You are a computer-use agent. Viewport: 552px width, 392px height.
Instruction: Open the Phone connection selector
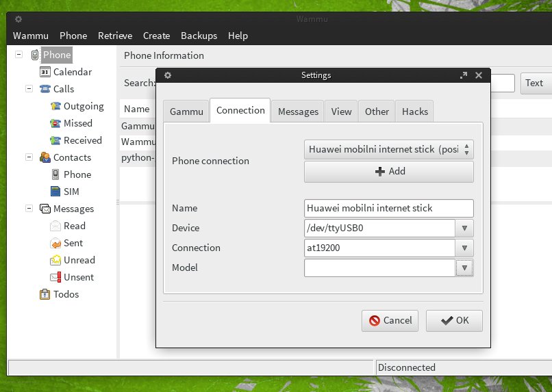[x=388, y=149]
